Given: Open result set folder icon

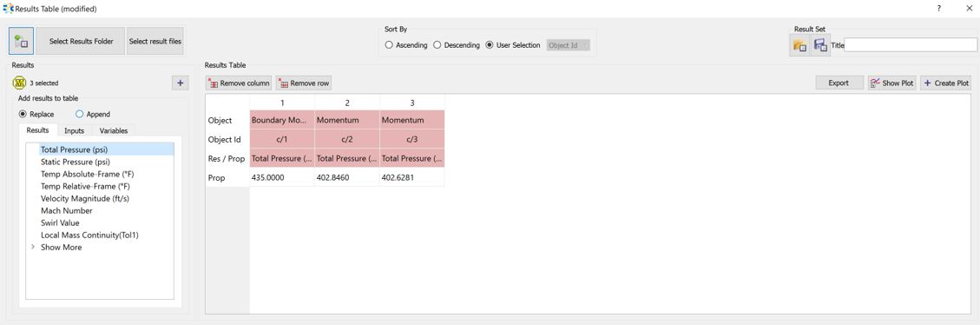Looking at the screenshot, I should tap(799, 45).
